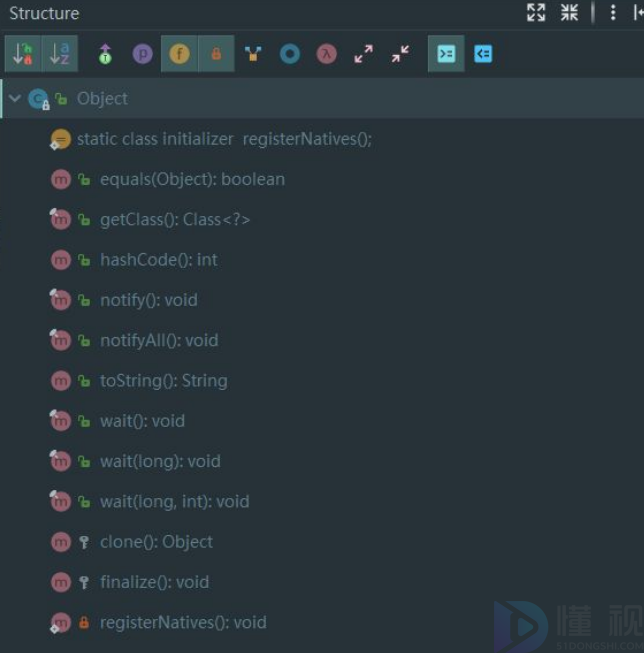This screenshot has width=644, height=653.
Task: Toggle Sort Alphabetically
Action: [x=60, y=54]
